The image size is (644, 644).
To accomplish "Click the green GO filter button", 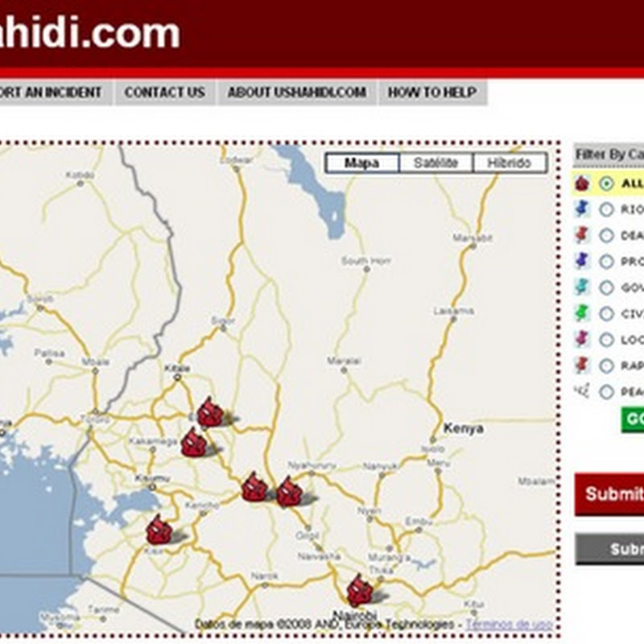I will [633, 419].
